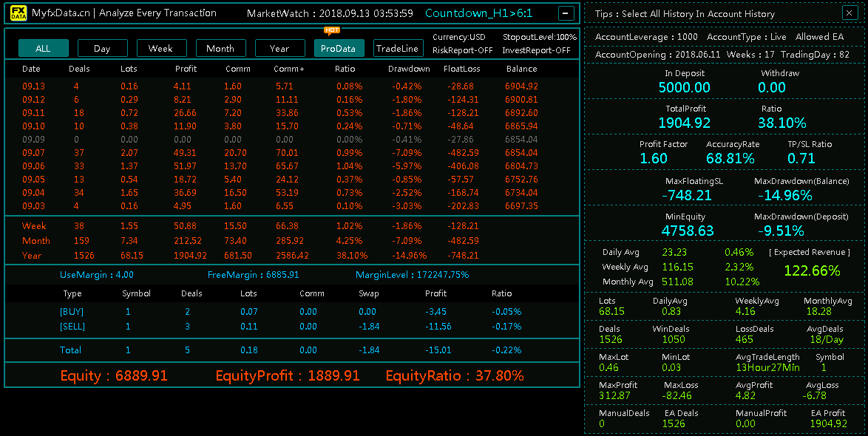The width and height of the screenshot is (868, 436).
Task: Click the StopoutLevel:100% label
Action: [540, 37]
